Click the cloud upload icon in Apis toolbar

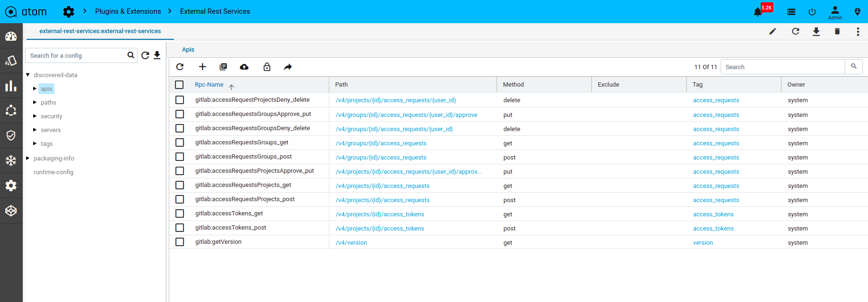coord(244,67)
